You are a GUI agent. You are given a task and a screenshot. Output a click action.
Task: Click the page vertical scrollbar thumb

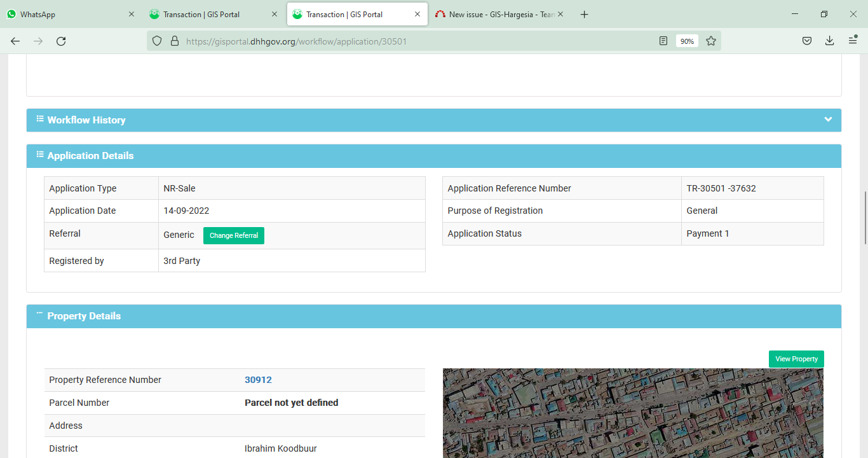[x=865, y=218]
